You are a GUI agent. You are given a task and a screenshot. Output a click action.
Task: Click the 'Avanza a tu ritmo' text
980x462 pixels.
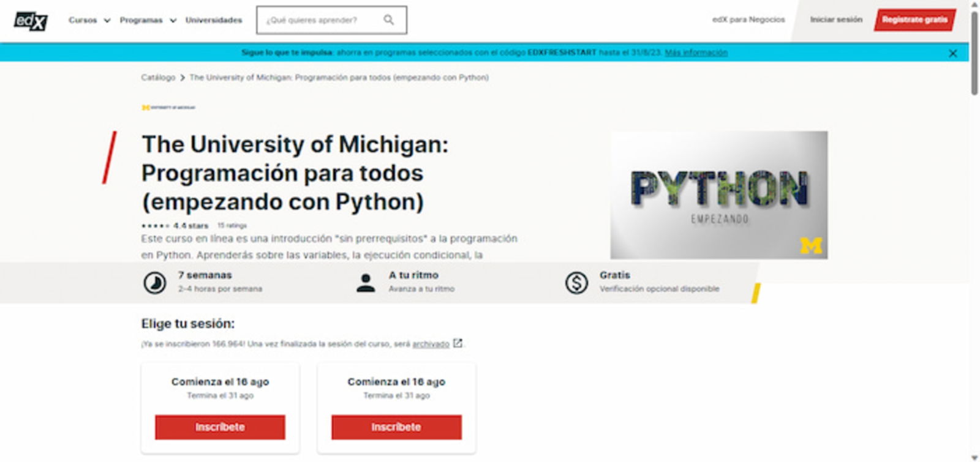421,289
